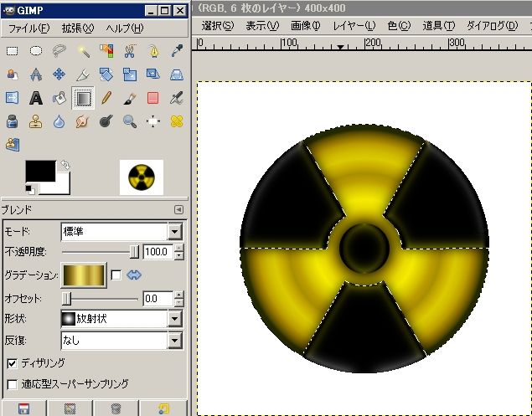Increase オフセット with the spinner arrow
The height and width of the screenshot is (416, 532).
178,295
